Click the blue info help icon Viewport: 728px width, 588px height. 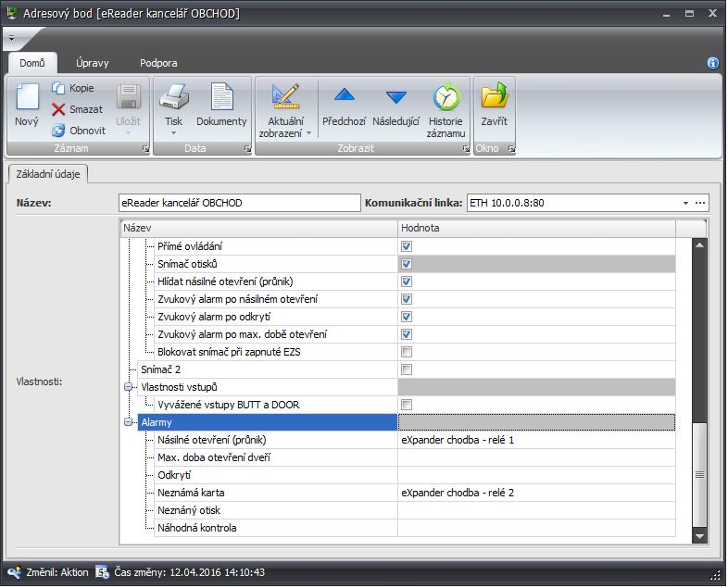pyautogui.click(x=712, y=63)
